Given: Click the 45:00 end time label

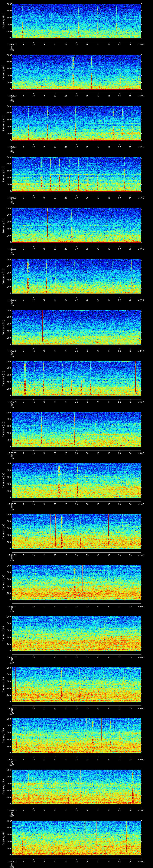Looking at the screenshot, I should pyautogui.click(x=141, y=708).
